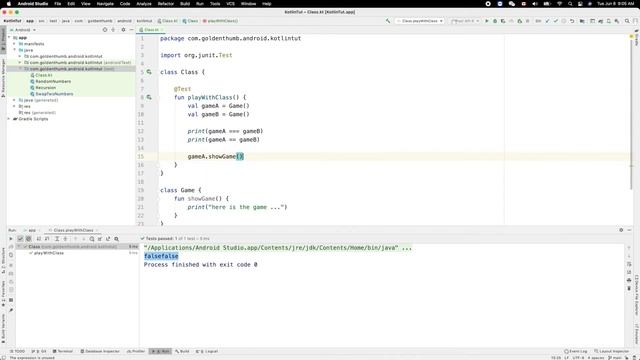Screen dimensions: 640x360
Task: Open the File menu
Action: click(x=58, y=4)
